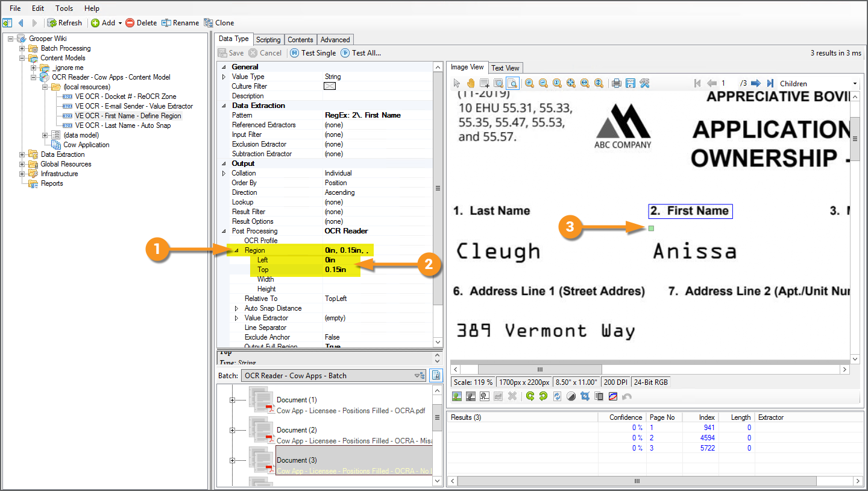Zoom out of the document image
Screen dimensions: 868x491
tap(543, 83)
